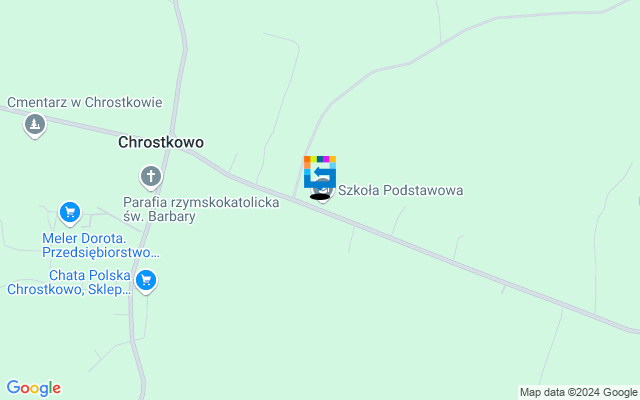Select the Cmentarz w Chrostkowie label
The height and width of the screenshot is (400, 640).
[x=85, y=102]
